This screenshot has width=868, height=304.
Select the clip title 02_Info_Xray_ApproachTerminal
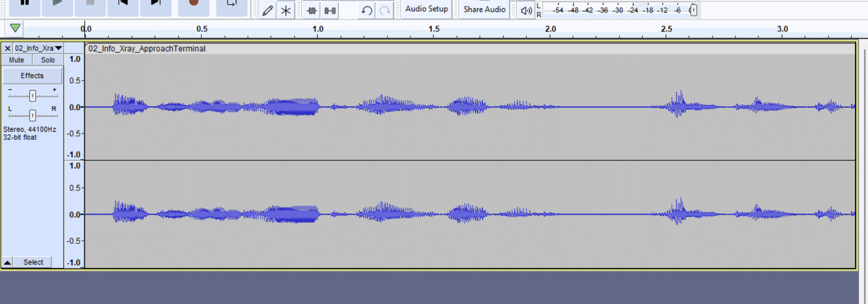coord(147,49)
